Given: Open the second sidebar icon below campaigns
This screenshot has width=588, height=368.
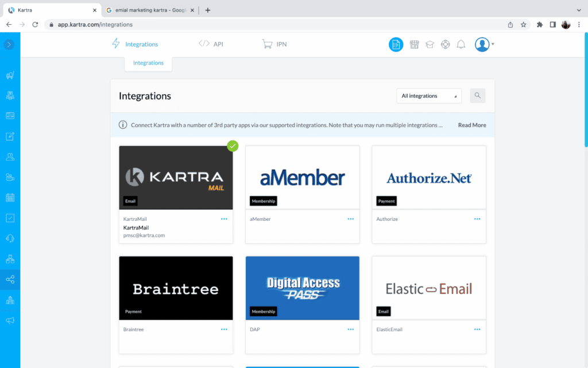Looking at the screenshot, I should [10, 95].
